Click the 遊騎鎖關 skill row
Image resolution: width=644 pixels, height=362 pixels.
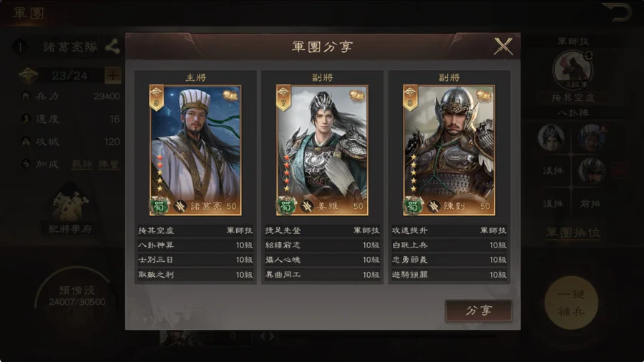point(449,275)
